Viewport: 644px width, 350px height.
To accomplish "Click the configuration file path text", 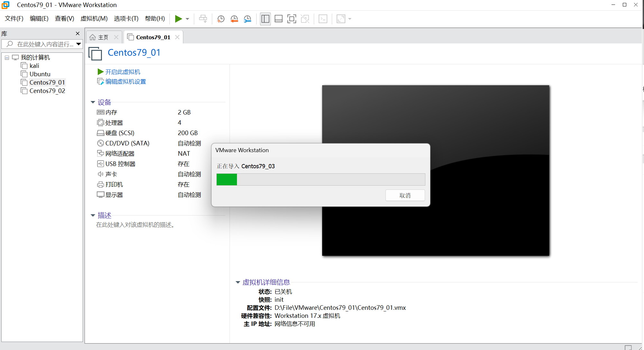I will coord(340,308).
